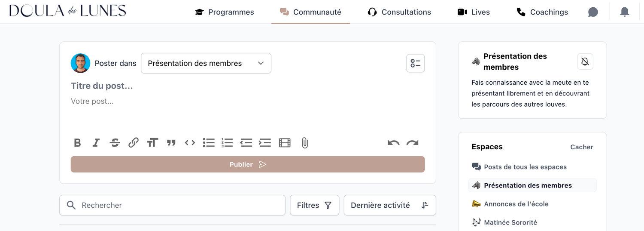Toggle the poll options button
644x231 pixels.
point(415,63)
